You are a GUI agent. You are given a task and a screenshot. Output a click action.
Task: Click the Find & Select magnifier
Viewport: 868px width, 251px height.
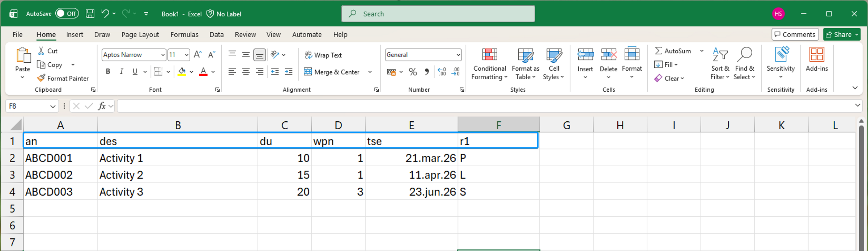click(x=744, y=55)
